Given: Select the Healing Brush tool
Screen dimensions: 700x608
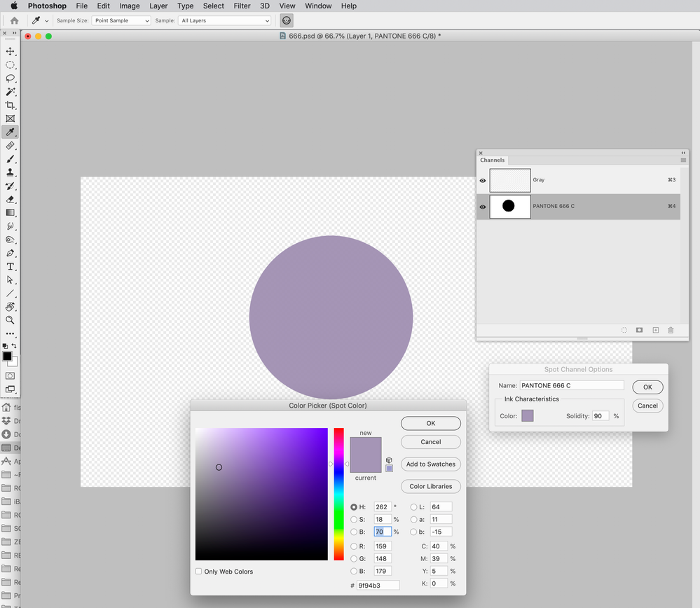Looking at the screenshot, I should pos(10,146).
